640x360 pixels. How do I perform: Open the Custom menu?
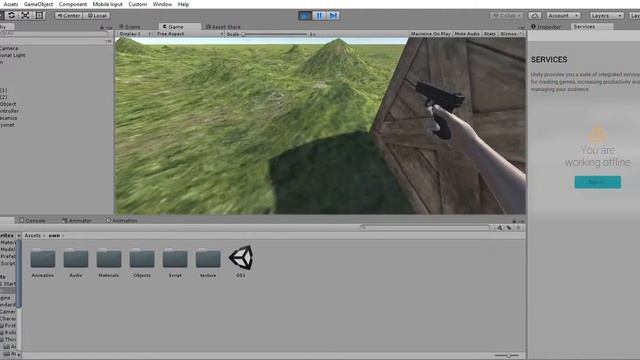138,4
